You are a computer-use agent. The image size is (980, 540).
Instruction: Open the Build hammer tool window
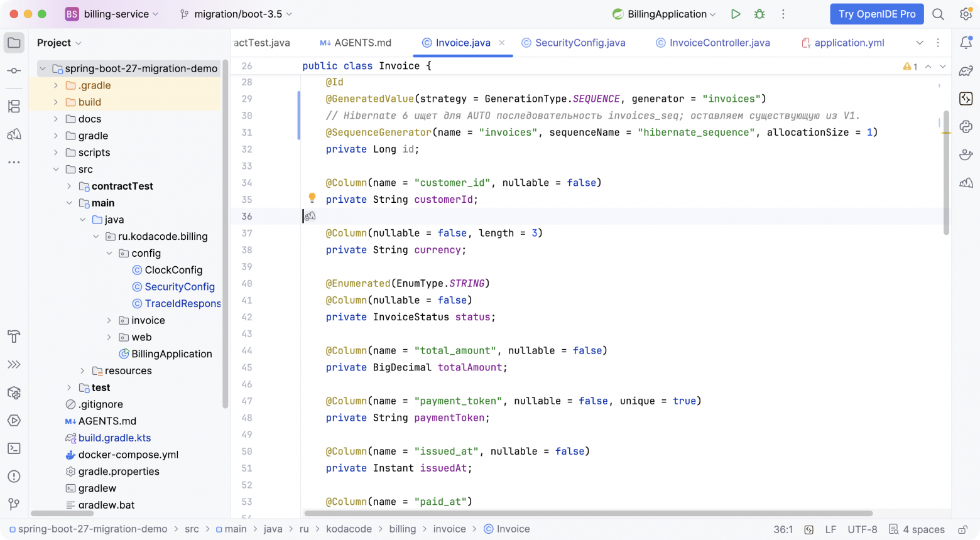pyautogui.click(x=14, y=337)
